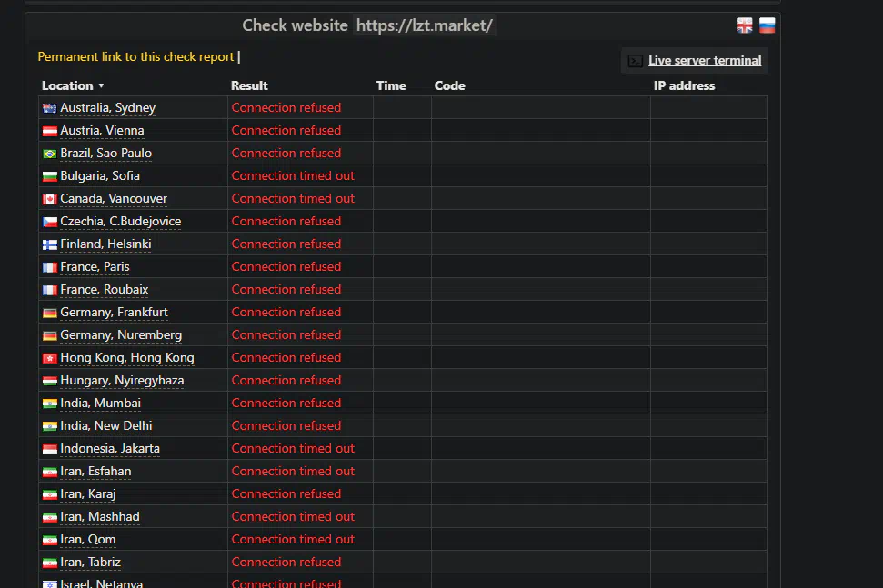
Task: Click the Connection refused result for Iran, Karaj
Action: pyautogui.click(x=286, y=493)
